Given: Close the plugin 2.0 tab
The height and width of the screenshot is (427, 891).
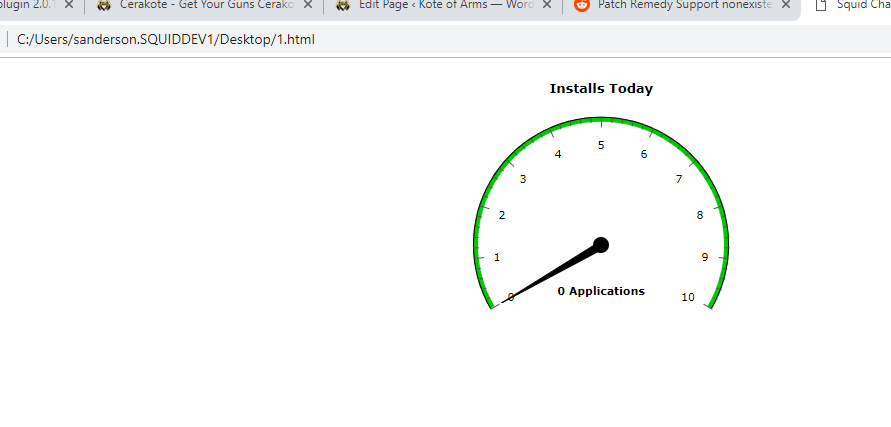Looking at the screenshot, I should (69, 5).
